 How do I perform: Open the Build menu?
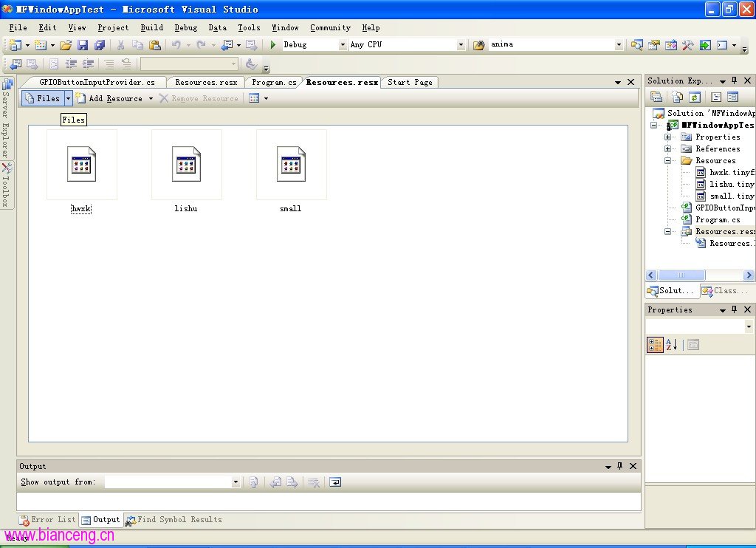(x=152, y=27)
